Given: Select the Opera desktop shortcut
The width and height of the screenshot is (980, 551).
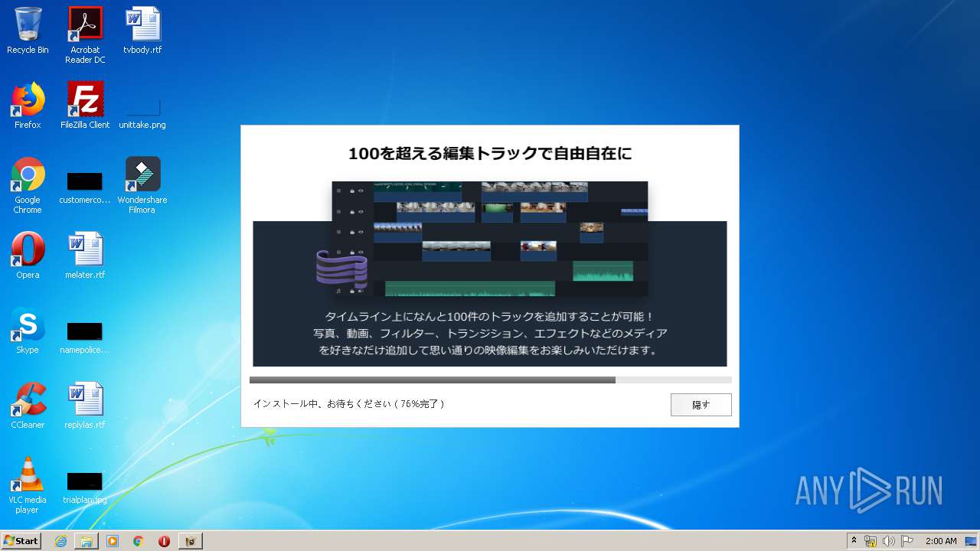Looking at the screenshot, I should pos(28,256).
